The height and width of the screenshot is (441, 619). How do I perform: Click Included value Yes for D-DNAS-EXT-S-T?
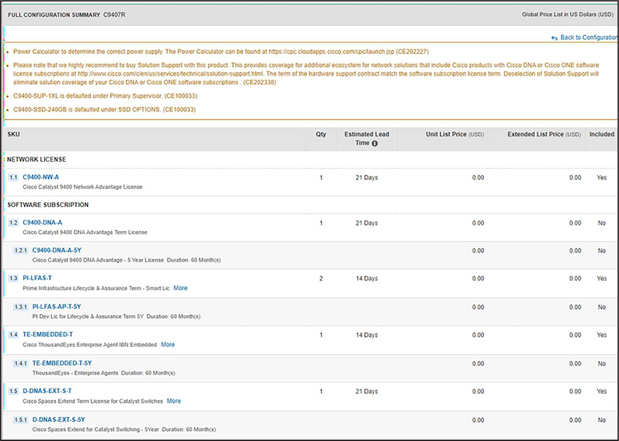tap(602, 391)
